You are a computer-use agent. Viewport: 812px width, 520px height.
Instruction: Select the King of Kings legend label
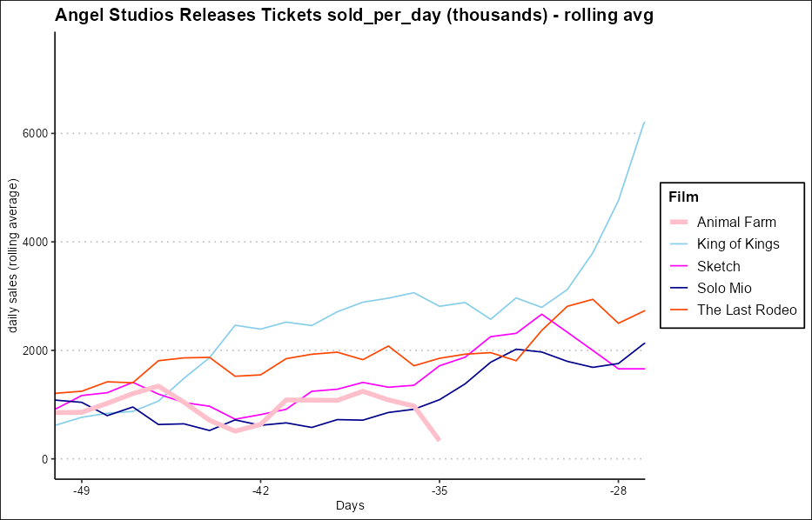pyautogui.click(x=738, y=244)
